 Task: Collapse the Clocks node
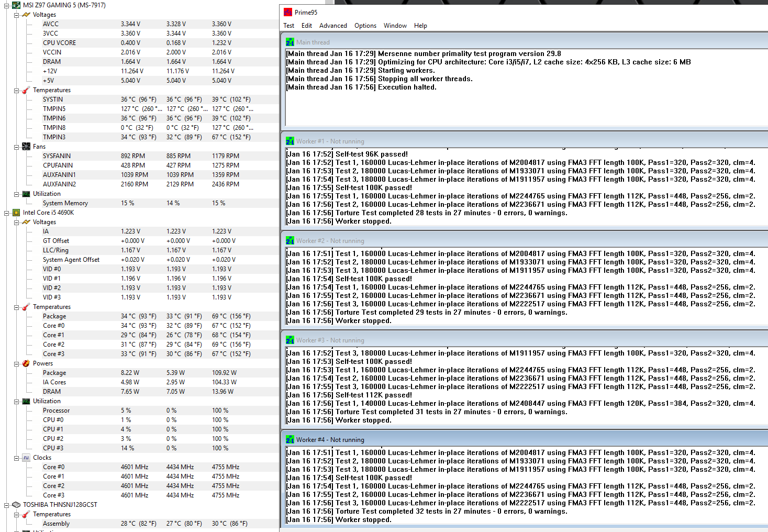click(16, 458)
